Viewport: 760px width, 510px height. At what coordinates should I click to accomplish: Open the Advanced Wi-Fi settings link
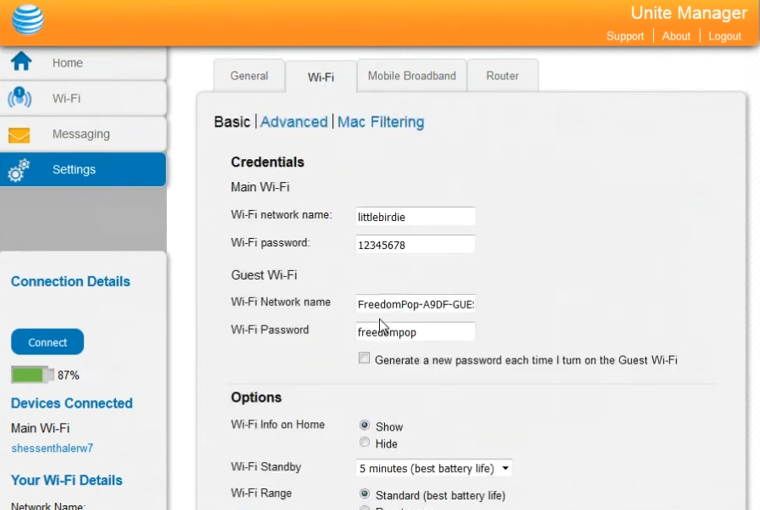(x=294, y=122)
